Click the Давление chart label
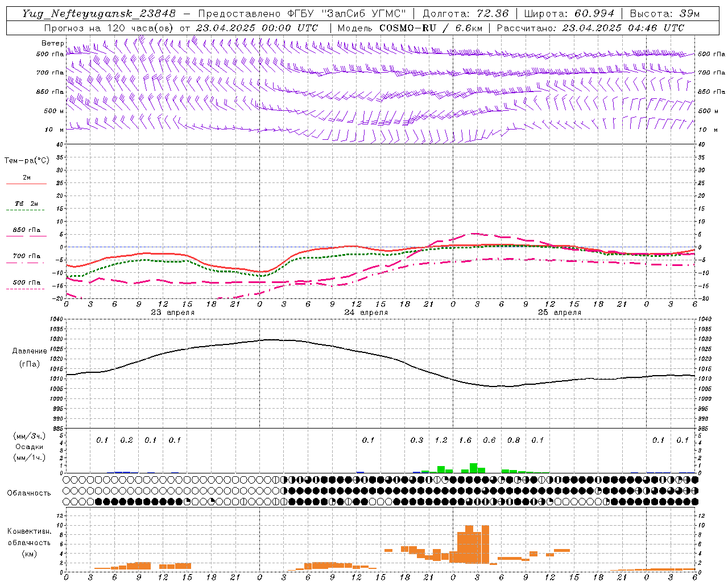Image resolution: width=728 pixels, height=582 pixels. [30, 351]
